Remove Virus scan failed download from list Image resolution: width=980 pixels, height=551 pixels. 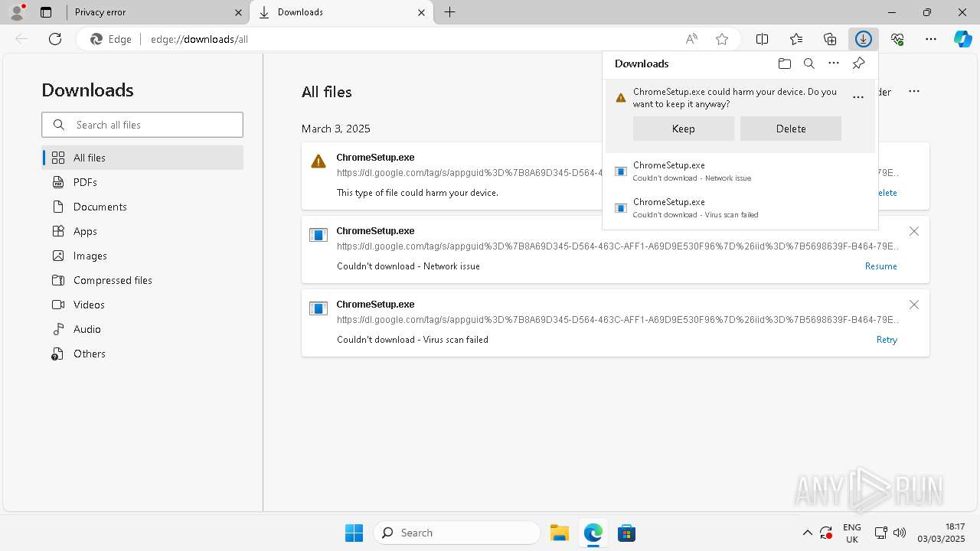pyautogui.click(x=914, y=305)
